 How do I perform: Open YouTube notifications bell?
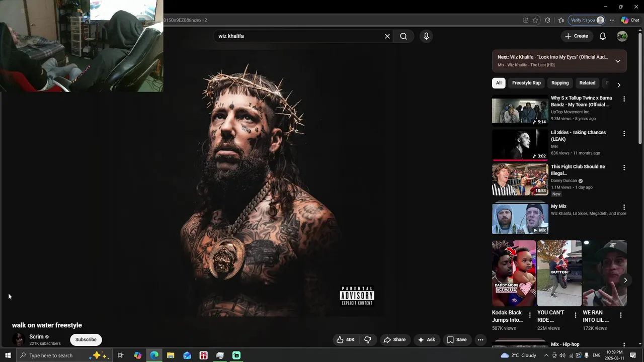[x=603, y=36]
